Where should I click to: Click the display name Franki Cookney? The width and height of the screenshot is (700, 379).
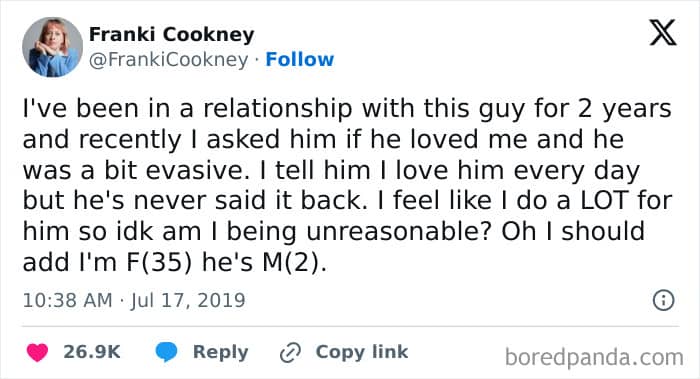(x=171, y=34)
